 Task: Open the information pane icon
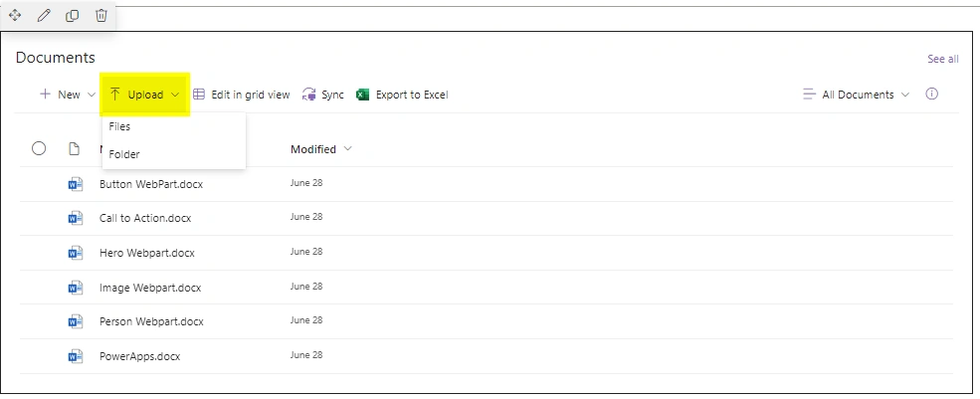pos(932,95)
